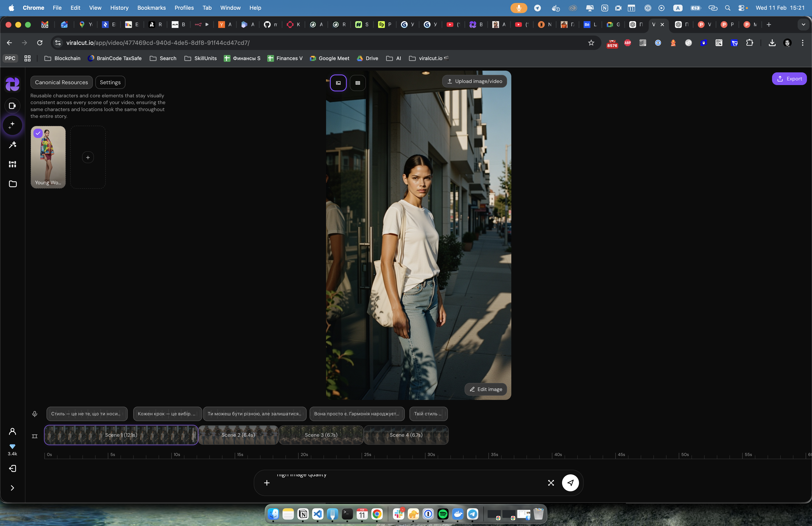812x526 pixels.
Task: Switch to video preview mode toggle
Action: click(358, 83)
